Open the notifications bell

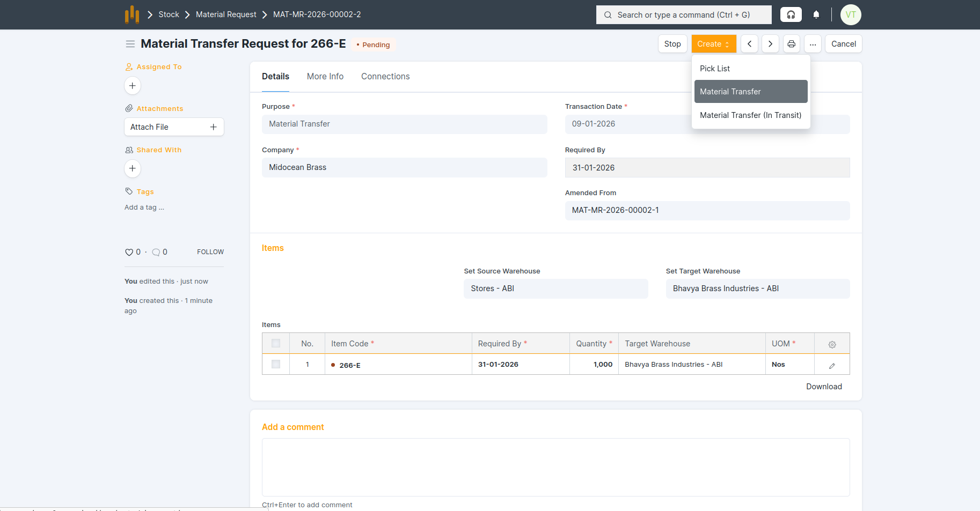(x=816, y=14)
